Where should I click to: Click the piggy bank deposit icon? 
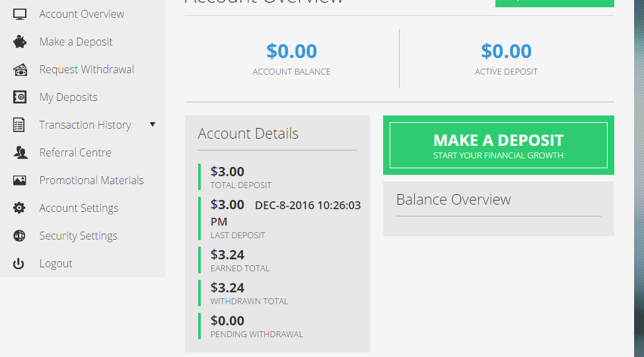point(20,42)
